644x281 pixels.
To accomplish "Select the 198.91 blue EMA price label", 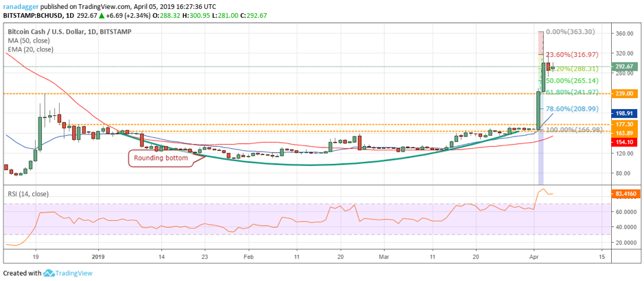I will [x=624, y=112].
